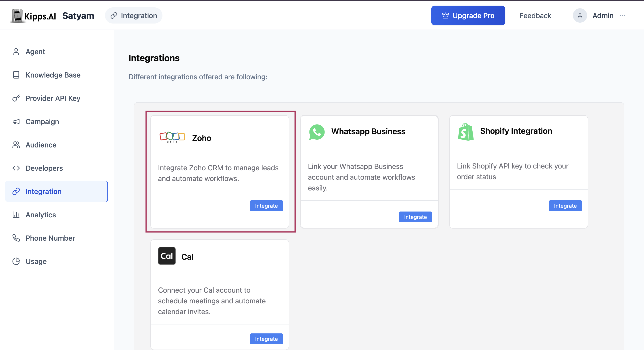Click Integrate on Whatsapp Business card
This screenshot has height=350, width=644.
(x=415, y=217)
